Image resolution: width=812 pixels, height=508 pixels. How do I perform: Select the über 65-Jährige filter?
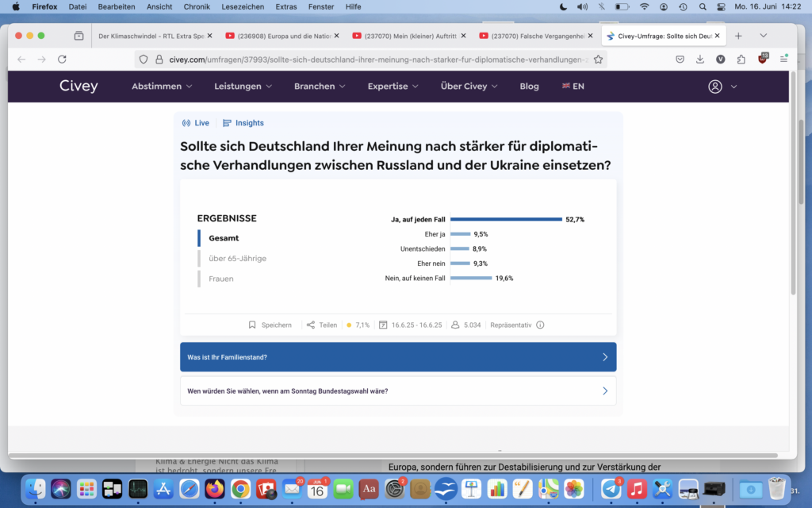click(237, 259)
